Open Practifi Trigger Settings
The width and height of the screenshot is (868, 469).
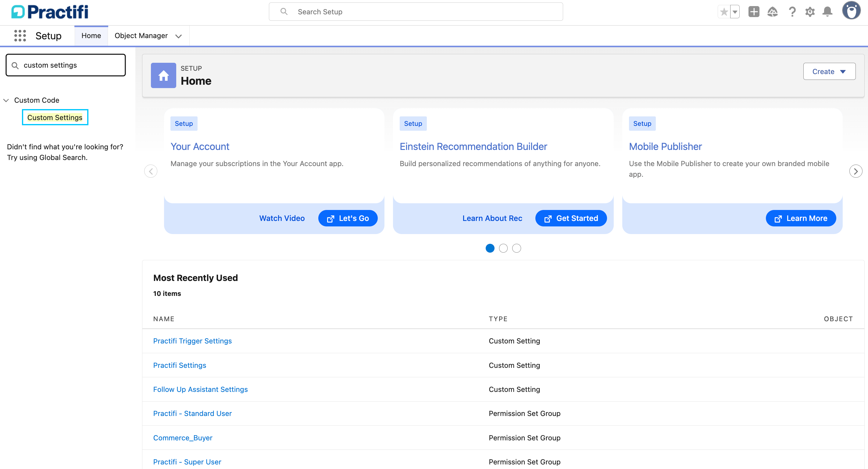point(192,341)
